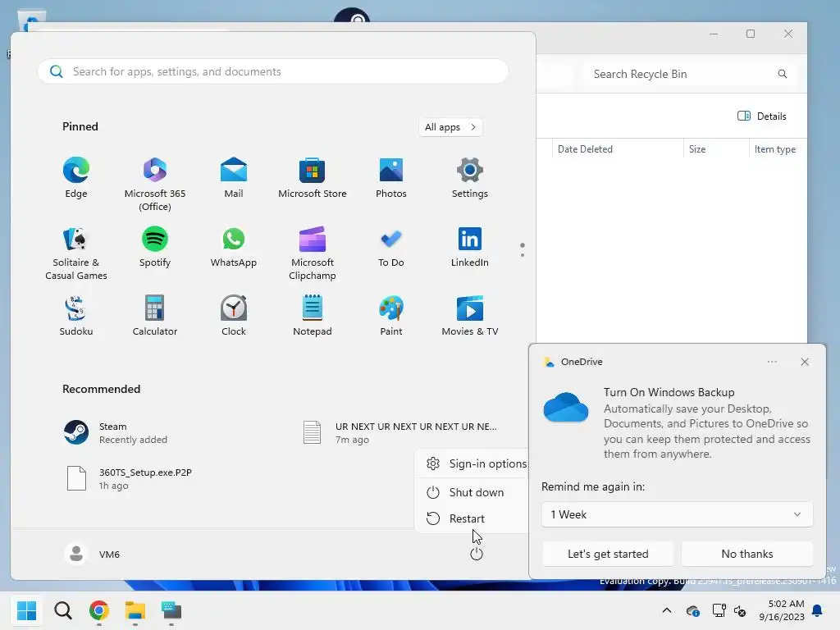
Task: Open Settings from pinned apps
Action: pyautogui.click(x=470, y=178)
